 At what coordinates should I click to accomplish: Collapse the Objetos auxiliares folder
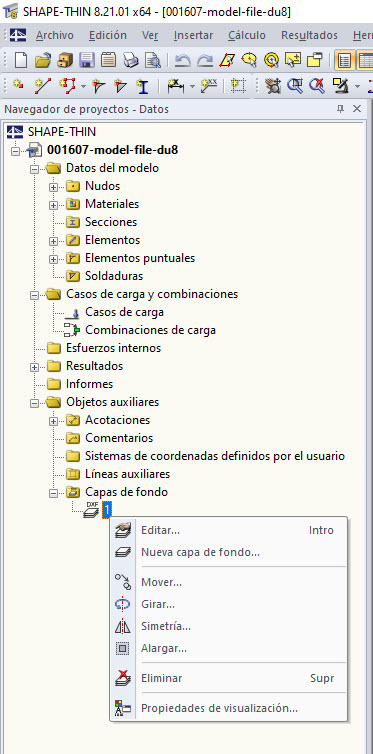[34, 403]
